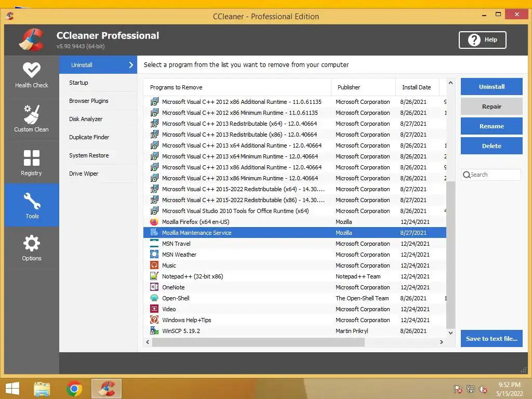Image resolution: width=532 pixels, height=399 pixels.
Task: Launch Google Chrome from taskbar
Action: click(74, 389)
